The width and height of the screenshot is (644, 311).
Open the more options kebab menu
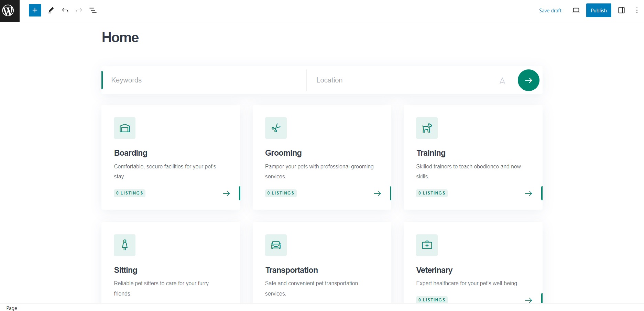(637, 10)
